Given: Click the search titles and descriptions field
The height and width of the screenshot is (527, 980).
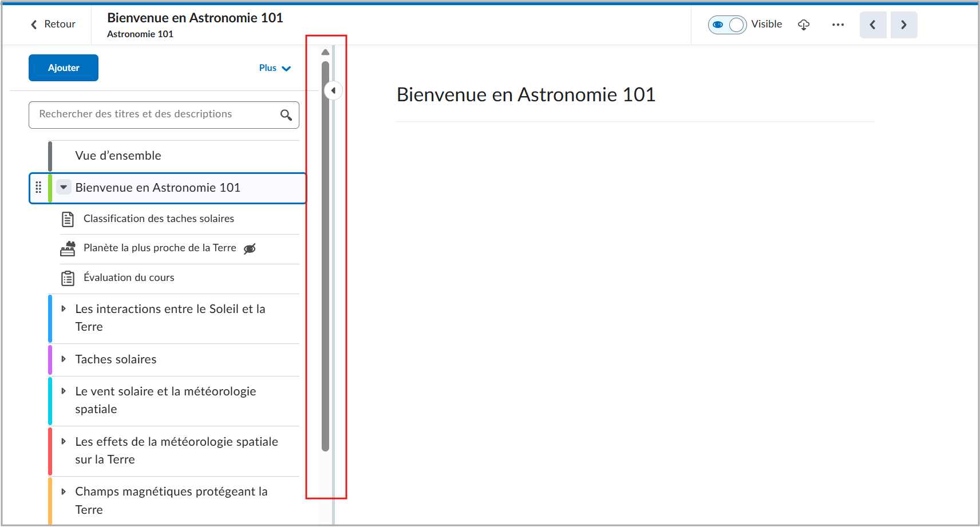Looking at the screenshot, I should pos(164,115).
